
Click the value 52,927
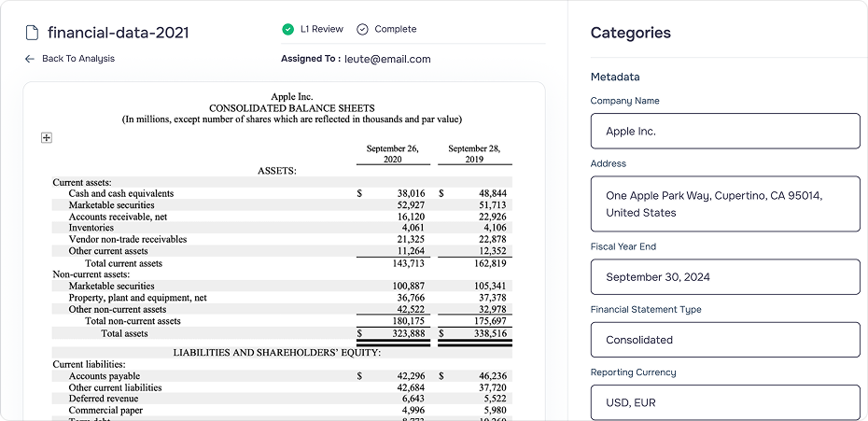(x=412, y=205)
